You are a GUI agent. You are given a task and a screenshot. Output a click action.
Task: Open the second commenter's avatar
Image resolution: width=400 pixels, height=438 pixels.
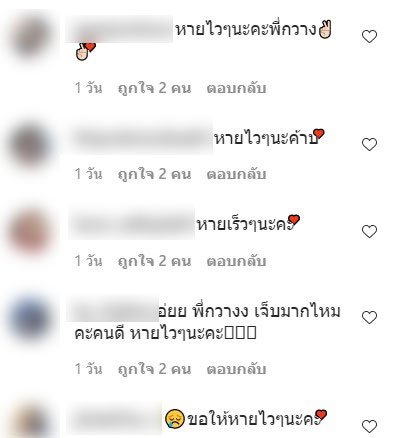point(30,144)
